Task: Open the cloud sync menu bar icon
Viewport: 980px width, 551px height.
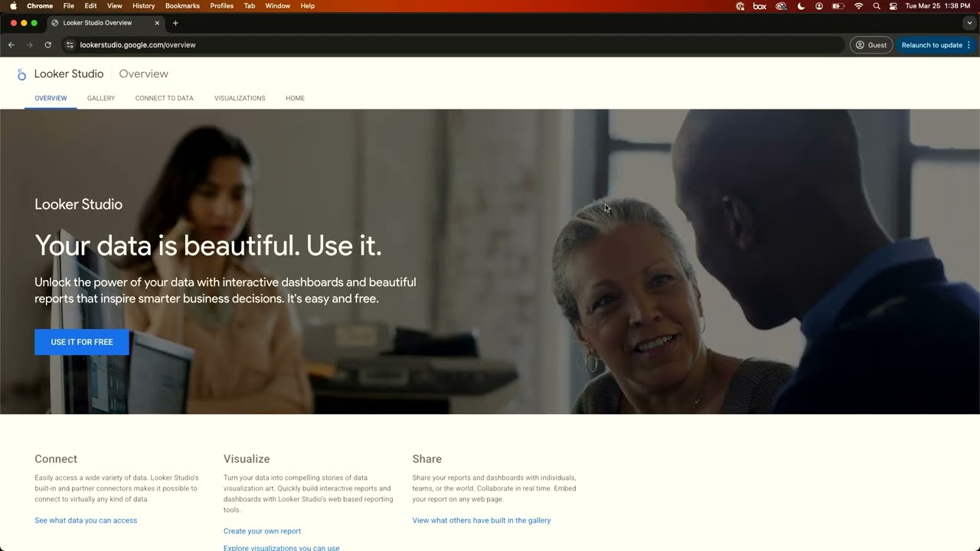Action: (781, 6)
